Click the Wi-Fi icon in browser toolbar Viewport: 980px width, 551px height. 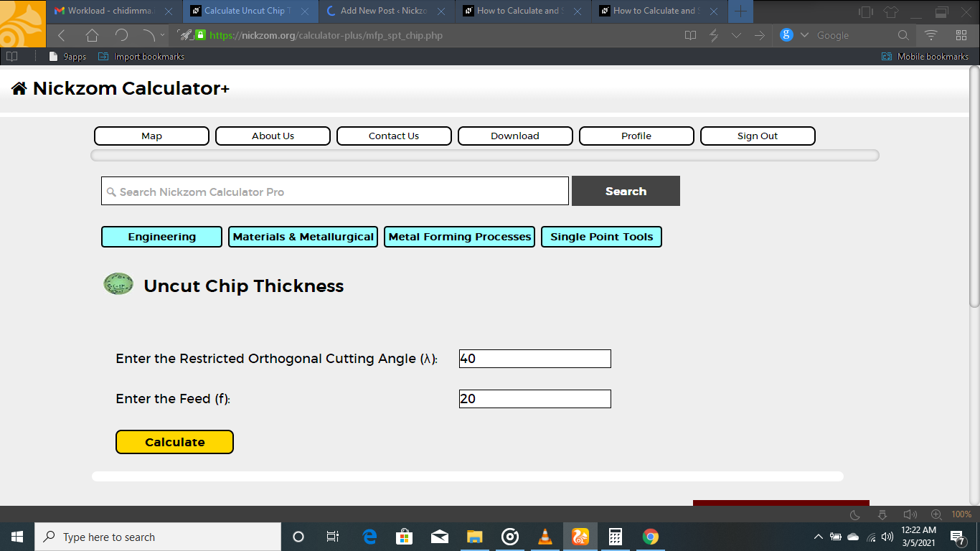[x=931, y=35]
